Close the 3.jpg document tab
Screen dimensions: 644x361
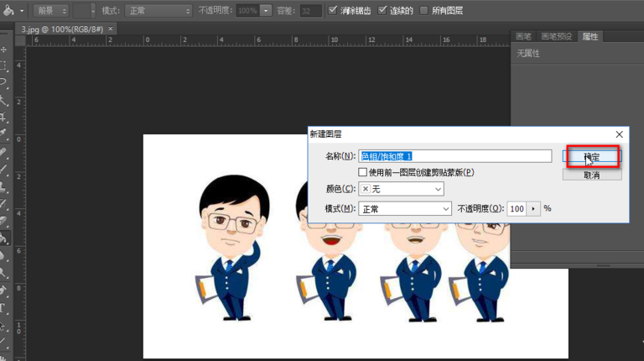coord(112,29)
